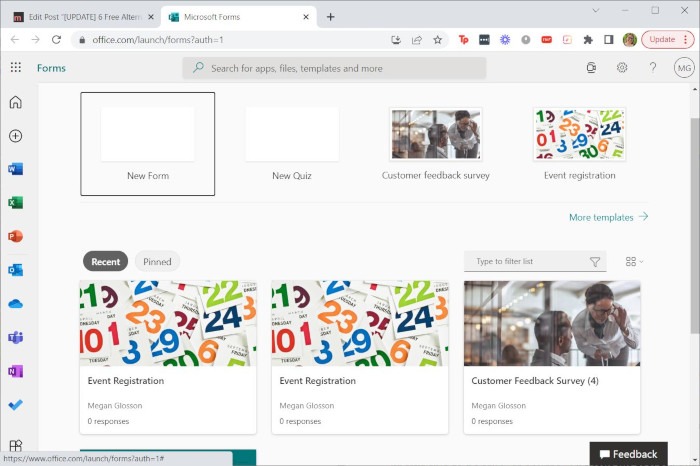Create a New Form
The height and width of the screenshot is (466, 700).
tap(148, 144)
